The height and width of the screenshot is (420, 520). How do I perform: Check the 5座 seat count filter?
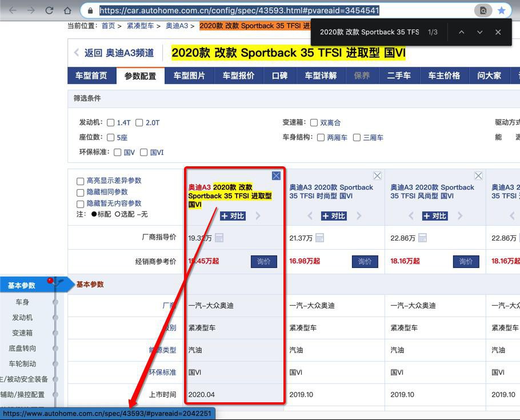pyautogui.click(x=111, y=137)
